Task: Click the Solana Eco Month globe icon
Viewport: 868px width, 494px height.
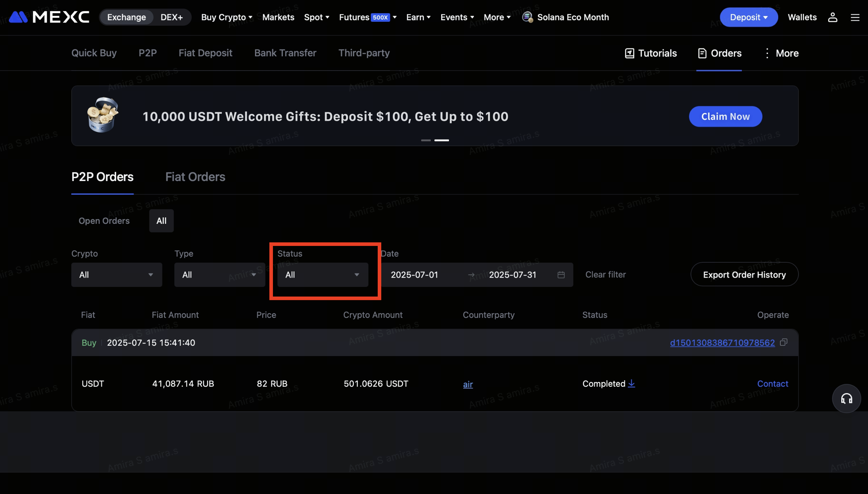Action: tap(527, 17)
